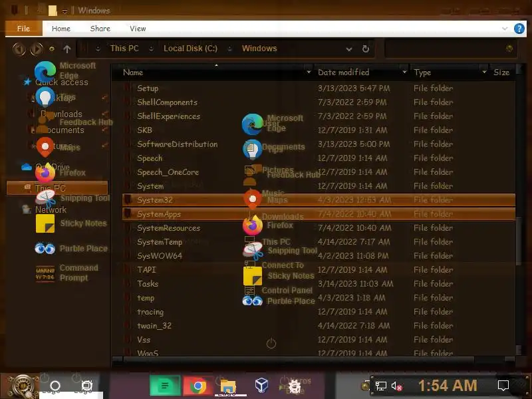Screen dimensions: 532x399
Task: Open Type column filter dropdown
Action: click(485, 72)
